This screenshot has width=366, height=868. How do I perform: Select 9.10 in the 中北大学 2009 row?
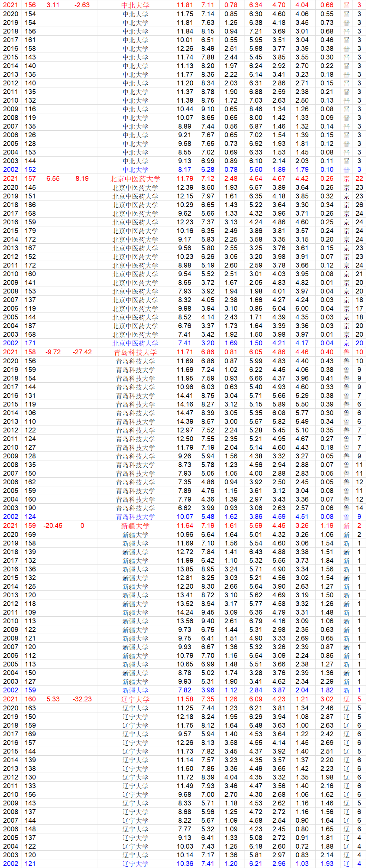pyautogui.click(x=208, y=109)
